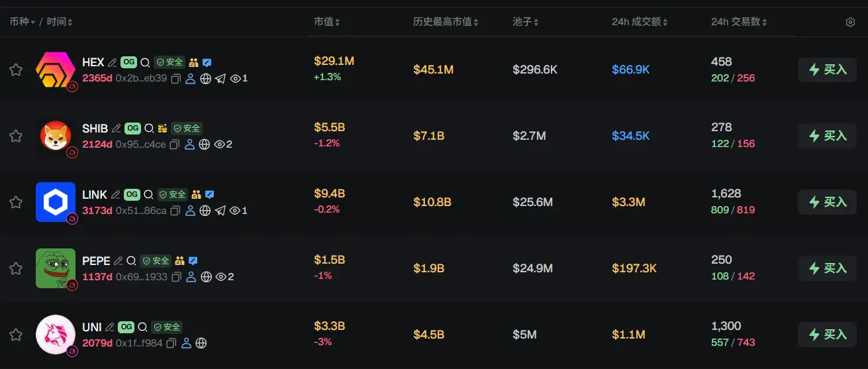Screen dimensions: 868x369
Task: Open the HEX token logo
Action: [56, 70]
